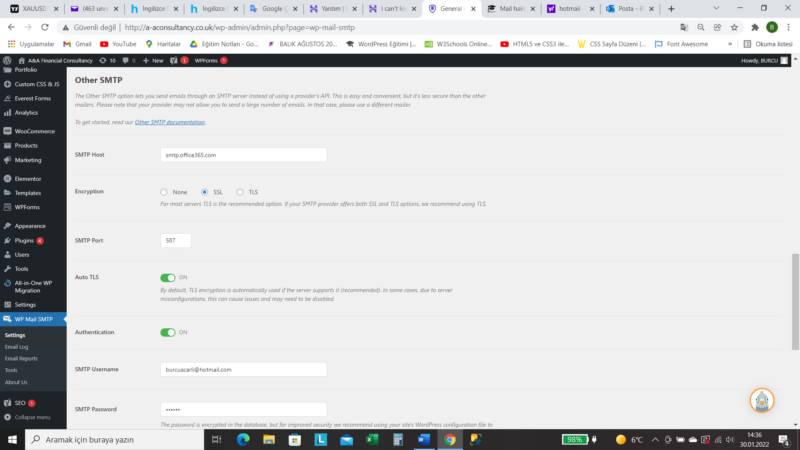800x450 pixels.
Task: Open browser extensions puzzle icon
Action: [755, 28]
